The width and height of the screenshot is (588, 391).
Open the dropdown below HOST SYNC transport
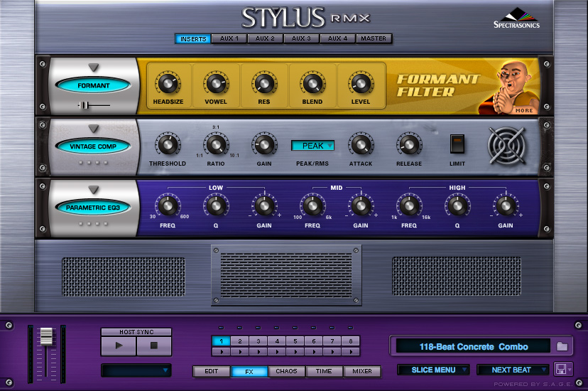tap(136, 370)
